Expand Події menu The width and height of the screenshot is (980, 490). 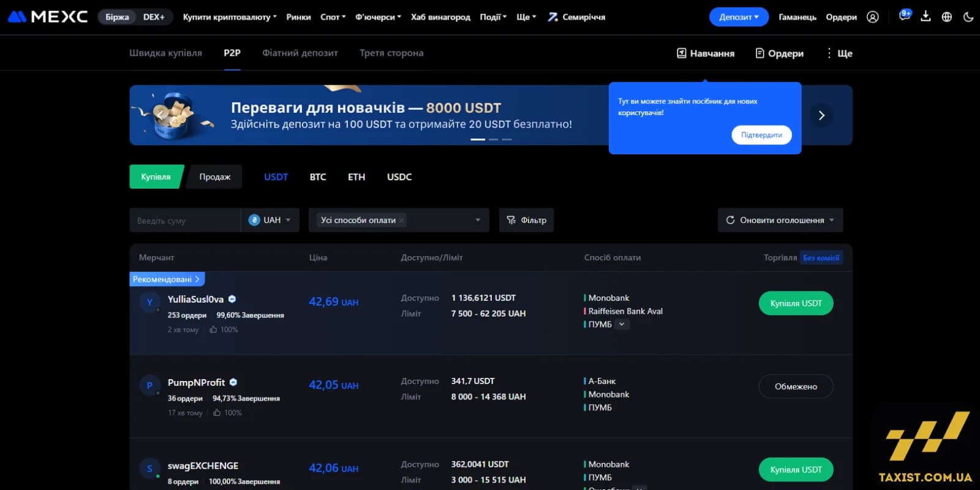point(493,17)
